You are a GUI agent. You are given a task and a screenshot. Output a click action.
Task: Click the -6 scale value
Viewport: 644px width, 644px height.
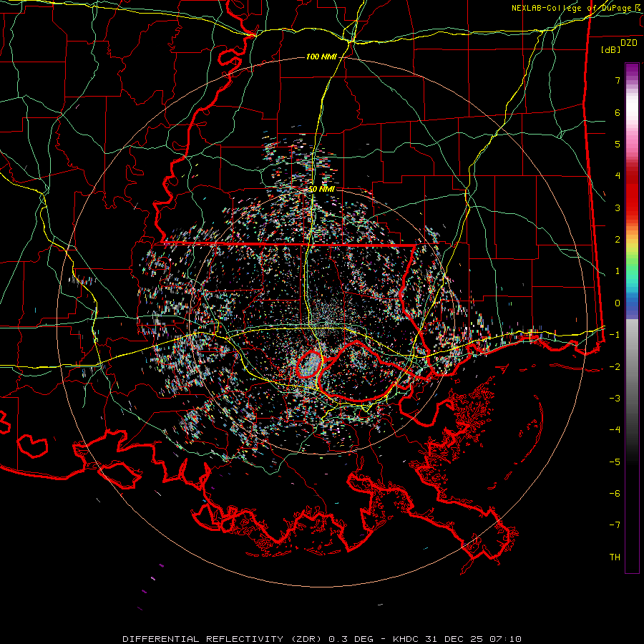click(615, 493)
